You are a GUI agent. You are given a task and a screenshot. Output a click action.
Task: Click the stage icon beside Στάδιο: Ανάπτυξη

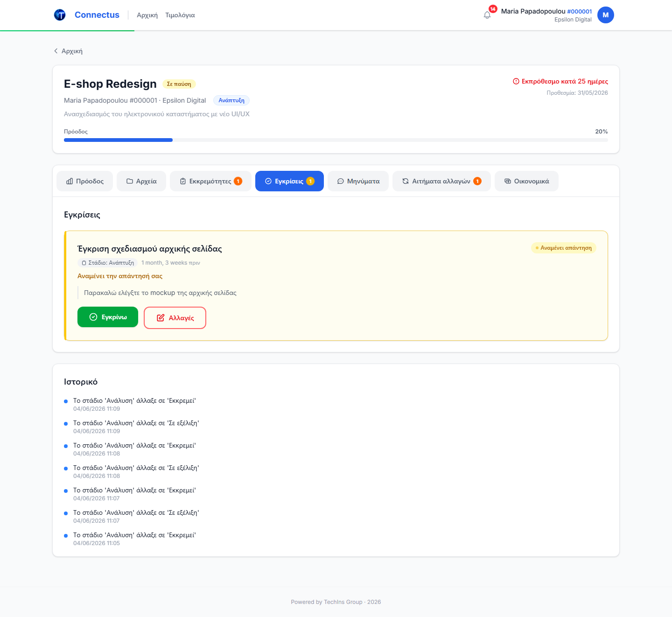[x=84, y=263]
